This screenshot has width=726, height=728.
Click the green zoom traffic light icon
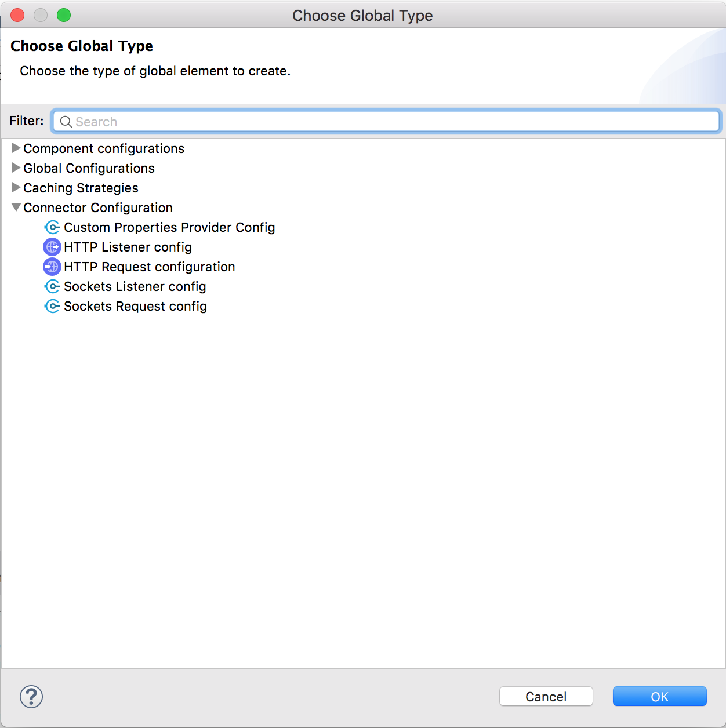(65, 15)
